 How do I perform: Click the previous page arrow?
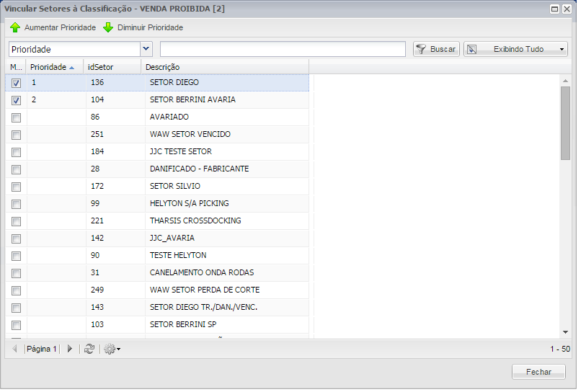15,349
